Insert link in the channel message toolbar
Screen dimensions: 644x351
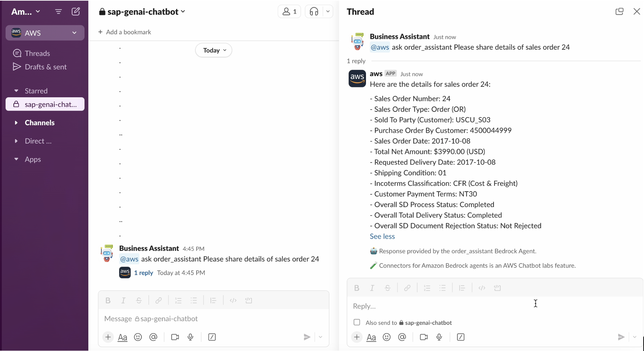coord(158,301)
